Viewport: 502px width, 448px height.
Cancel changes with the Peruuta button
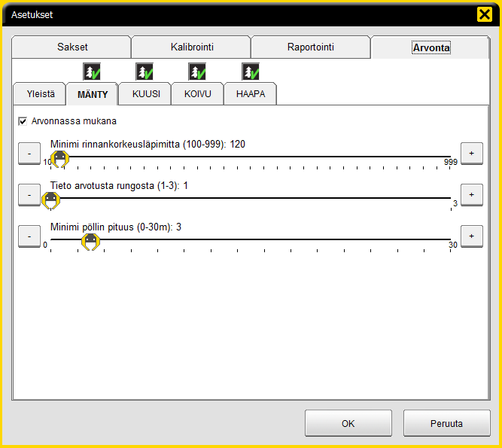point(446,423)
